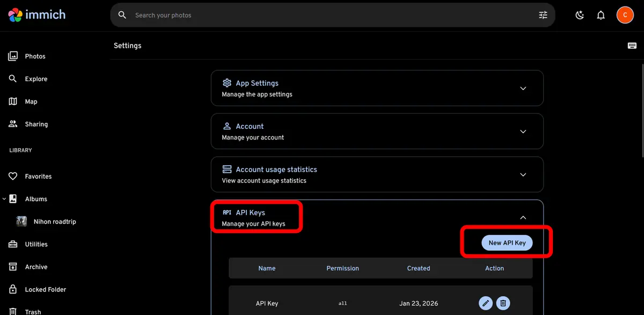Expand the Account section
Viewport: 644px width, 315px height.
point(523,131)
